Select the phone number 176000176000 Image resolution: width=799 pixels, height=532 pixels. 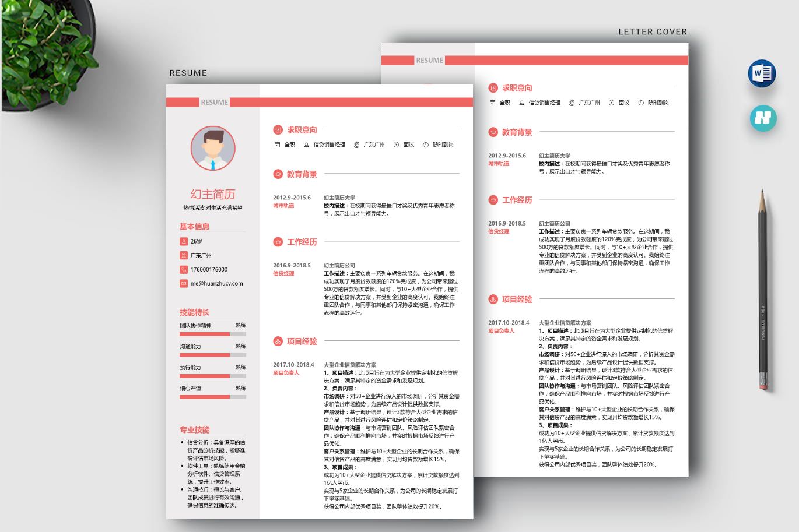click(209, 270)
